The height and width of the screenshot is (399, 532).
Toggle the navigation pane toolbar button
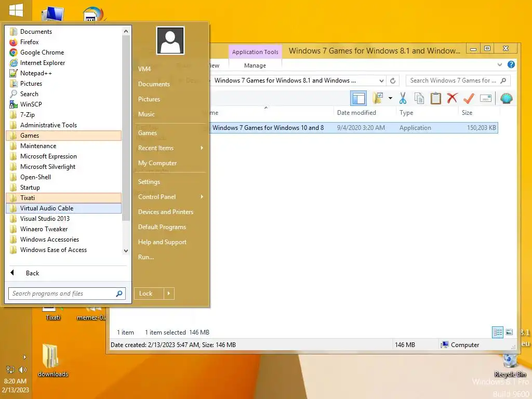point(358,98)
